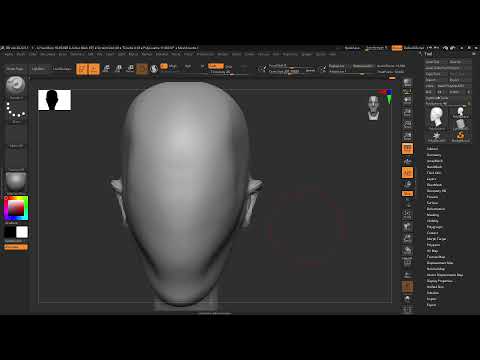Image resolution: width=480 pixels, height=360 pixels.
Task: Expand the Morph Target subpalette
Action: click(x=436, y=239)
